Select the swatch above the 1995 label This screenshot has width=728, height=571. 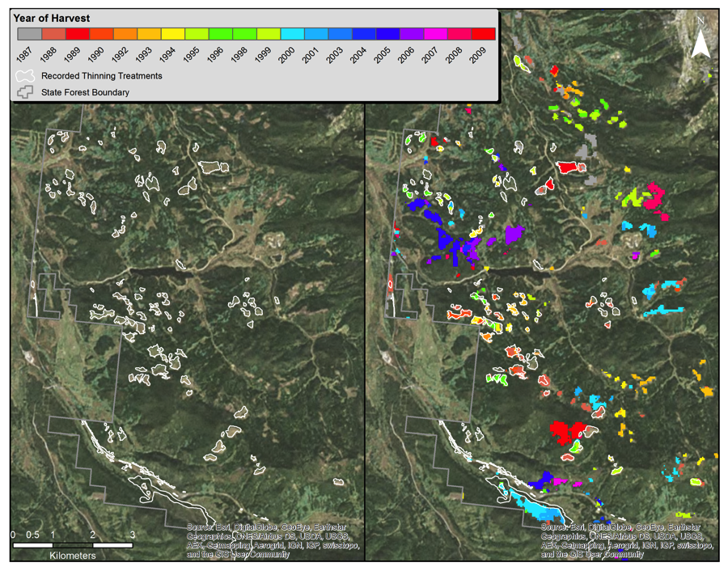[197, 34]
